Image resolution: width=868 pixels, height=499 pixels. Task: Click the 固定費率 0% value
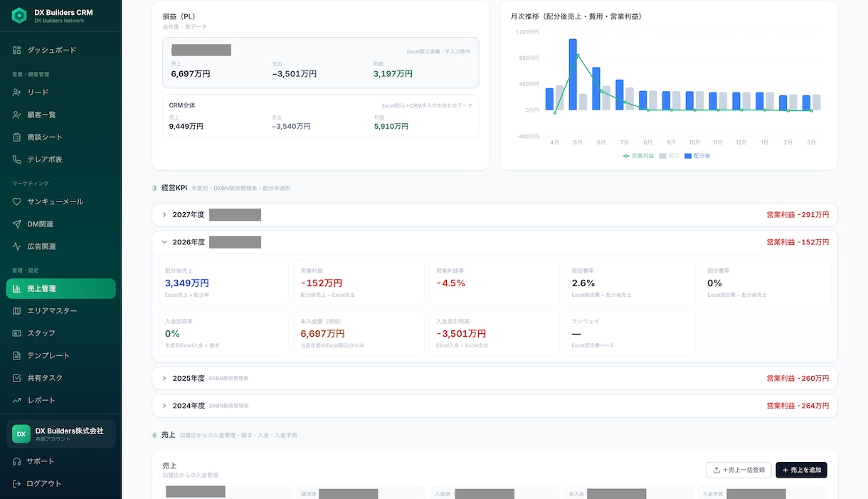[715, 283]
